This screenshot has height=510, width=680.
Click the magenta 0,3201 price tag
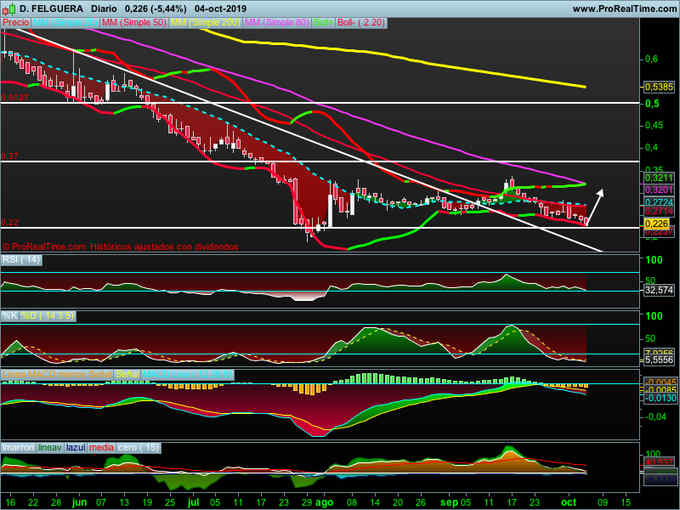click(659, 190)
